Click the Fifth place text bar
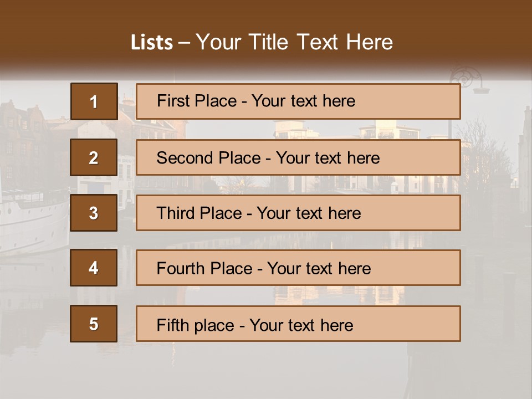 coord(298,324)
